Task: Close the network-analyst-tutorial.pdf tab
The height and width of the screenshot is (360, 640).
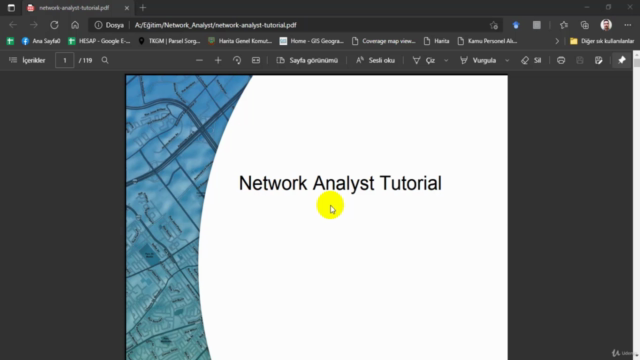Action: pyautogui.click(x=127, y=8)
